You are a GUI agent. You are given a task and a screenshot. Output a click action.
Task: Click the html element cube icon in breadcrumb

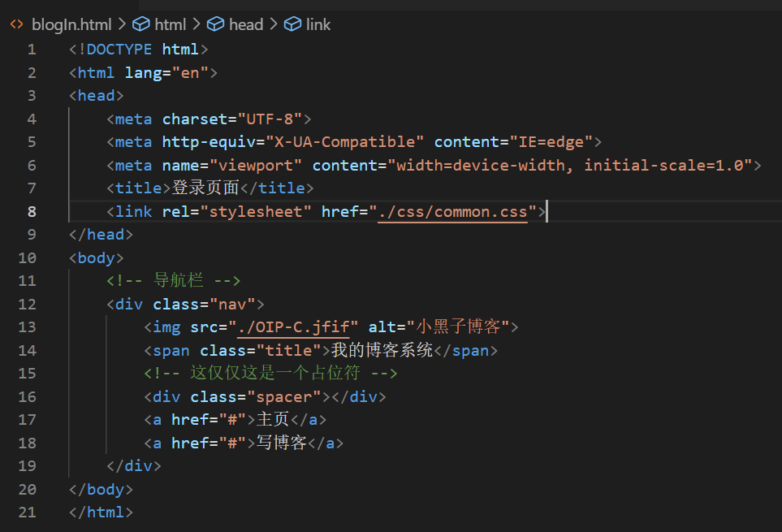click(140, 24)
